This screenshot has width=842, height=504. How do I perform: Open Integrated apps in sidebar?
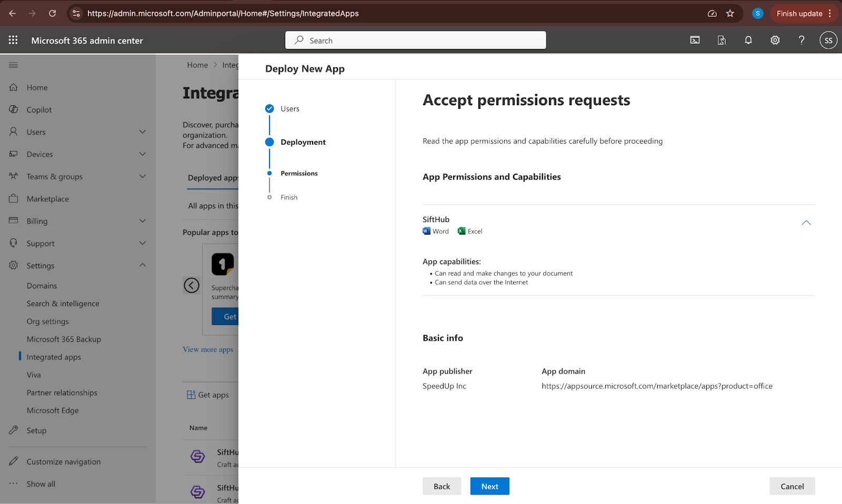54,357
